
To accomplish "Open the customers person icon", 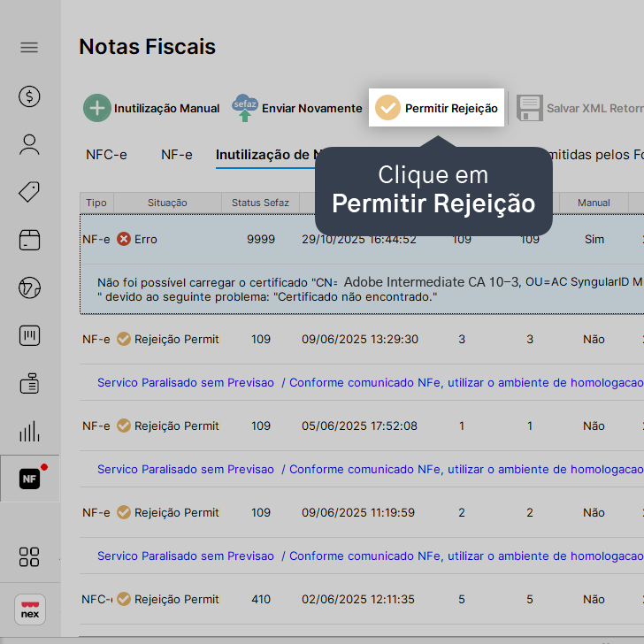I will coord(29,144).
